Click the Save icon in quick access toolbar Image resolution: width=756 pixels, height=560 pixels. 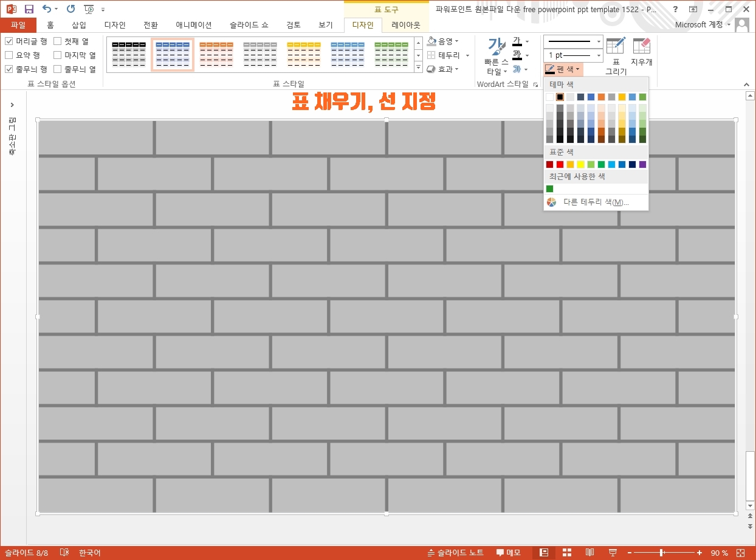coord(29,9)
